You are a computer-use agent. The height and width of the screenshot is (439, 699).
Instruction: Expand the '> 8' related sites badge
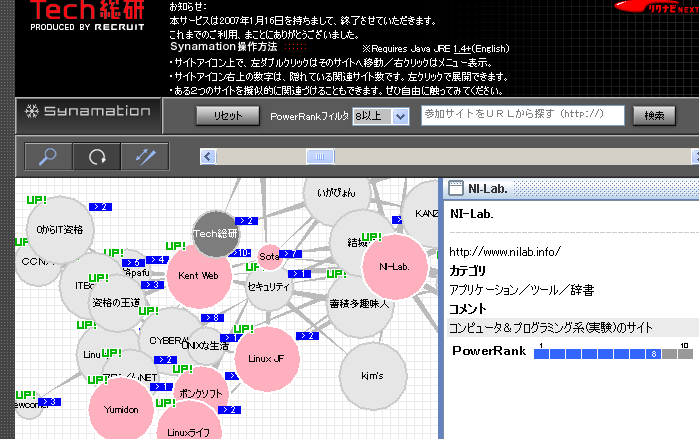tap(213, 318)
